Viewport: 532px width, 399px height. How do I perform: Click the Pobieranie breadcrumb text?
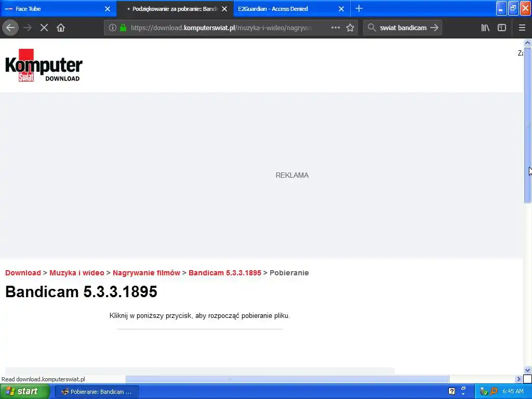tap(289, 273)
